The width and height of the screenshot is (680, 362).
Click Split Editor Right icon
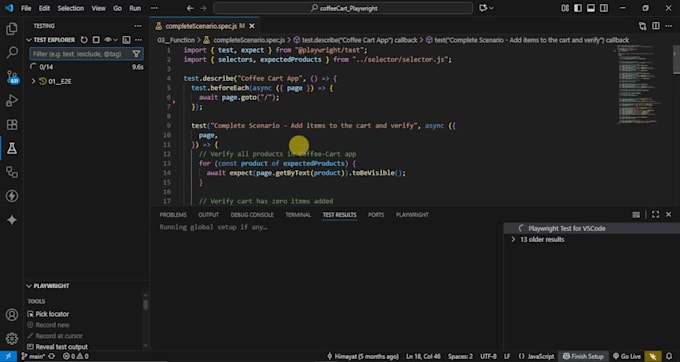click(x=656, y=26)
